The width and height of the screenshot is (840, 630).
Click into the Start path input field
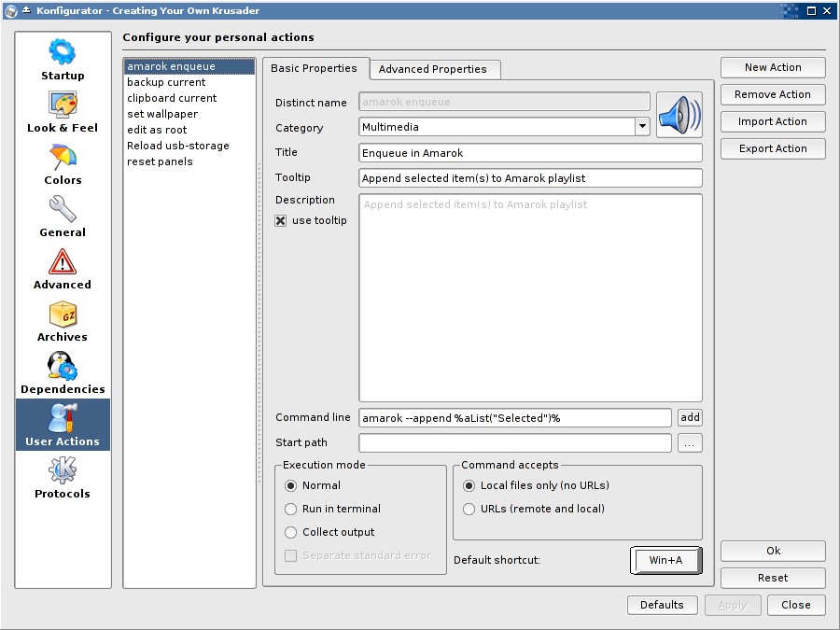pos(514,443)
